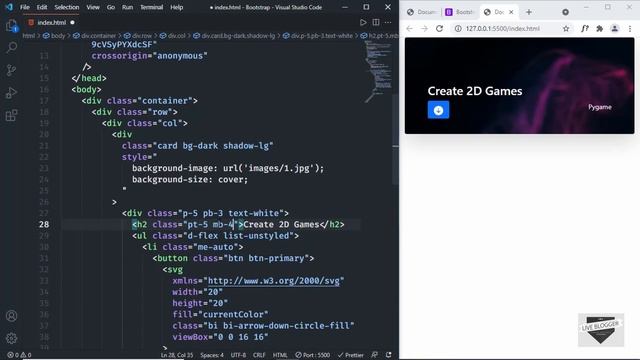The height and width of the screenshot is (360, 640).
Task: Click line number 28 in the gutter
Action: [x=44, y=224]
